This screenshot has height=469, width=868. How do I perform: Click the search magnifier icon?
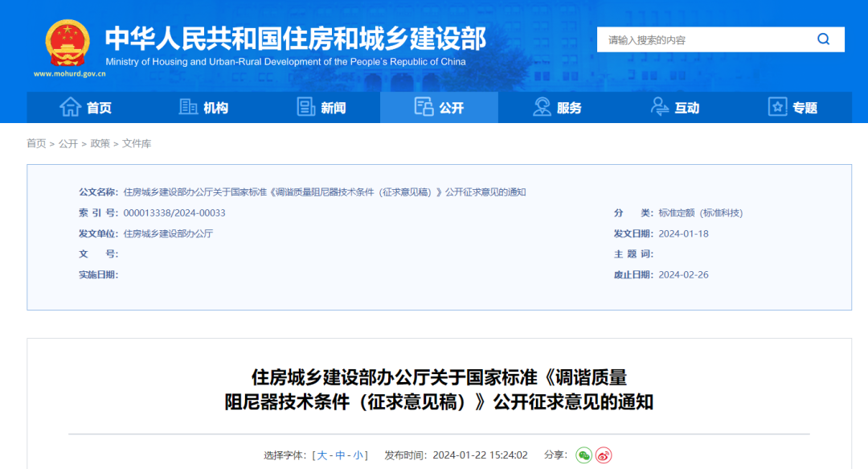823,39
